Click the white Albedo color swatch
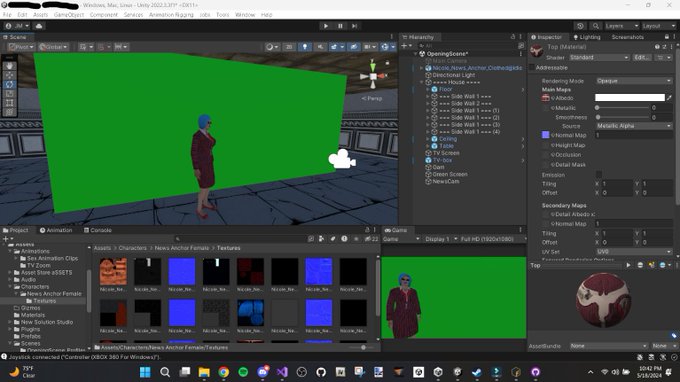Viewport: 680px width, 382px height. 630,98
